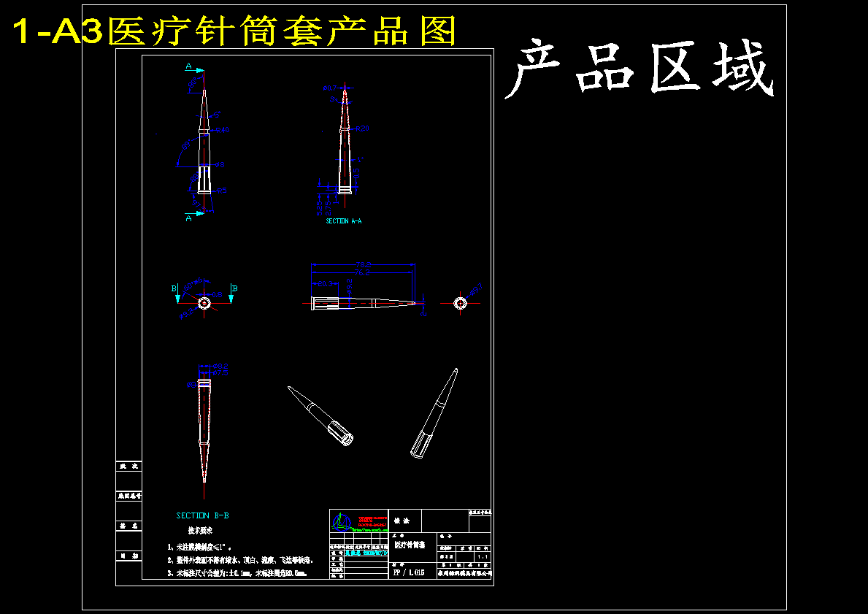Select the isometric view with tip pointing up
The height and width of the screenshot is (614, 868).
tap(434, 413)
